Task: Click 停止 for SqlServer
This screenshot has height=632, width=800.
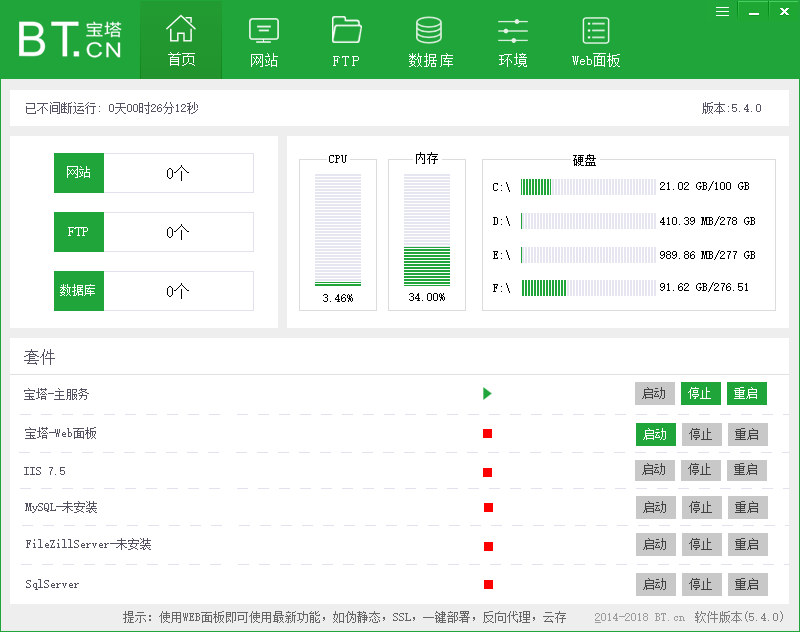Action: tap(702, 584)
